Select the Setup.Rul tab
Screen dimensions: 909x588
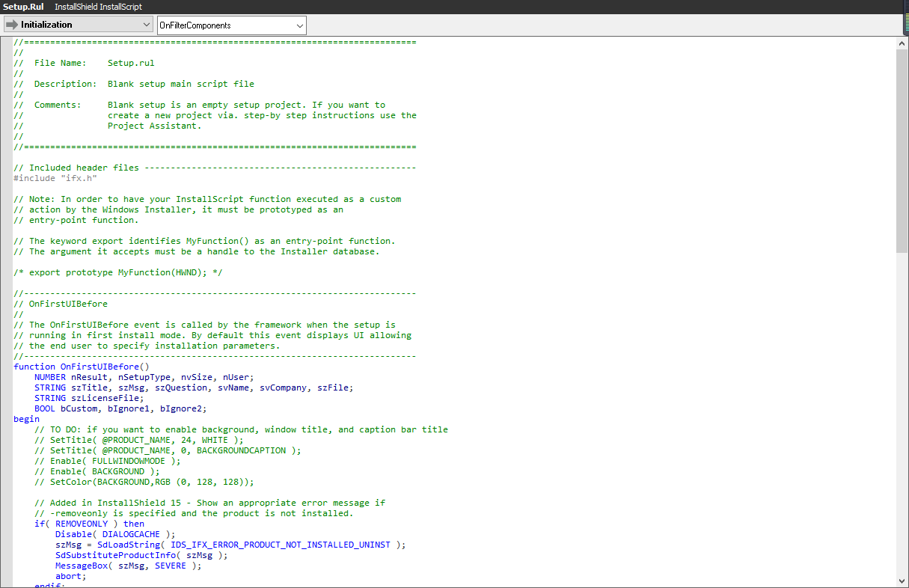22,6
